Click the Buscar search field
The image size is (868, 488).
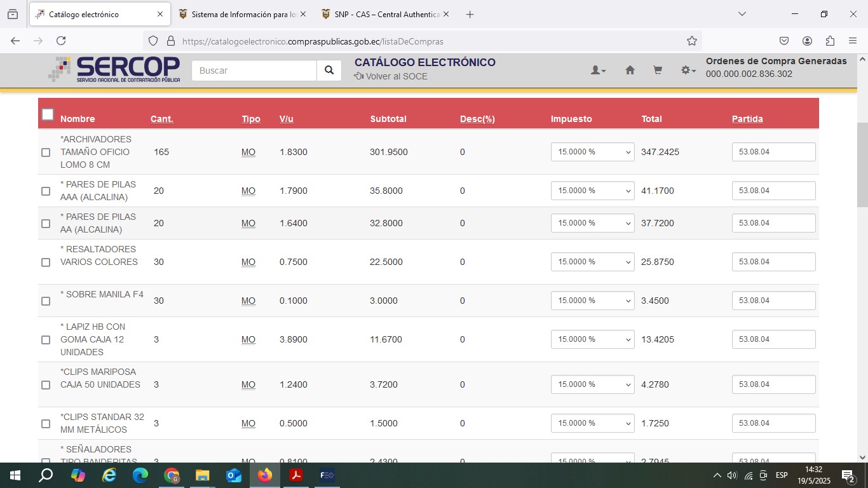pos(254,71)
